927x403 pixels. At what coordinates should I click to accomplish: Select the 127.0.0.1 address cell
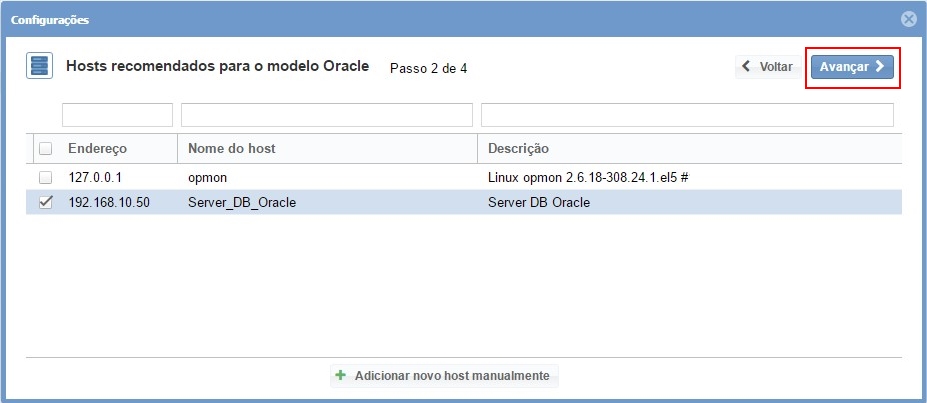[94, 177]
